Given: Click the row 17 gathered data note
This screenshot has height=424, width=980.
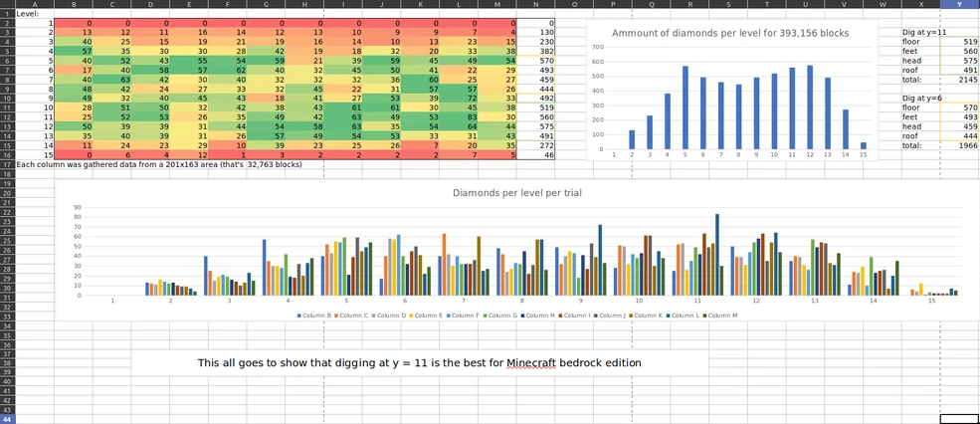Looking at the screenshot, I should point(159,164).
